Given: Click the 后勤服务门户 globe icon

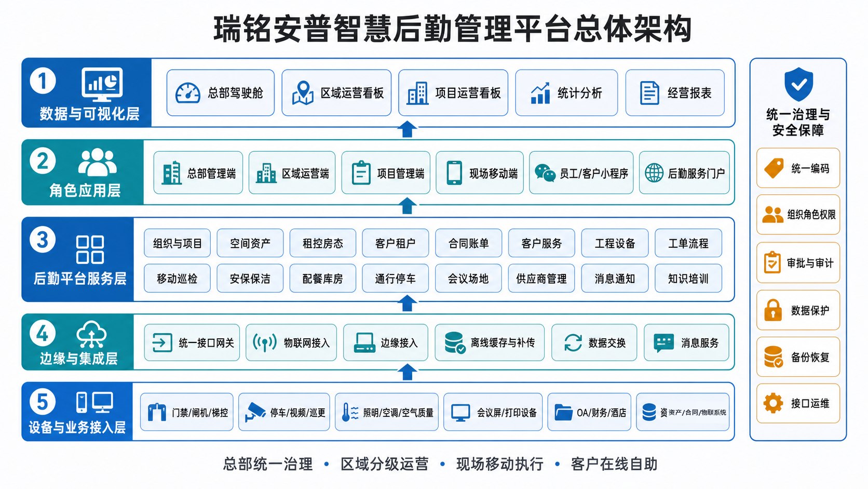Looking at the screenshot, I should click(654, 173).
